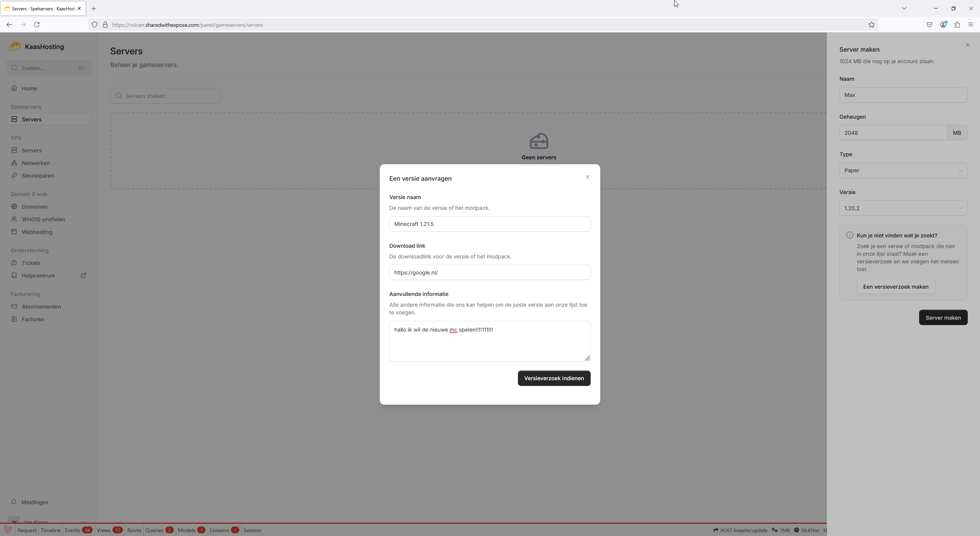The width and height of the screenshot is (980, 536).
Task: Open the Versie dropdown showing 1.20.2
Action: 903,208
